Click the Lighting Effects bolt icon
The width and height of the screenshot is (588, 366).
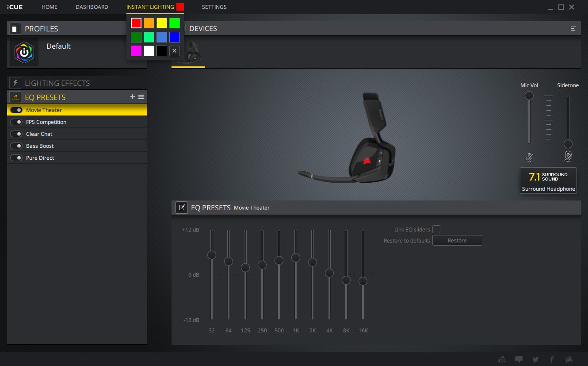[x=15, y=83]
